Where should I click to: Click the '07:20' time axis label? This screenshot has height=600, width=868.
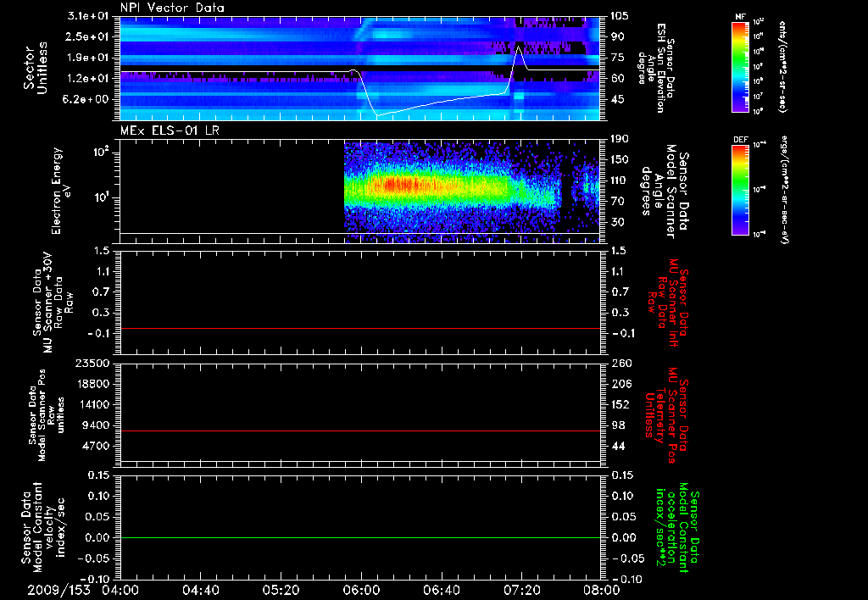point(521,590)
